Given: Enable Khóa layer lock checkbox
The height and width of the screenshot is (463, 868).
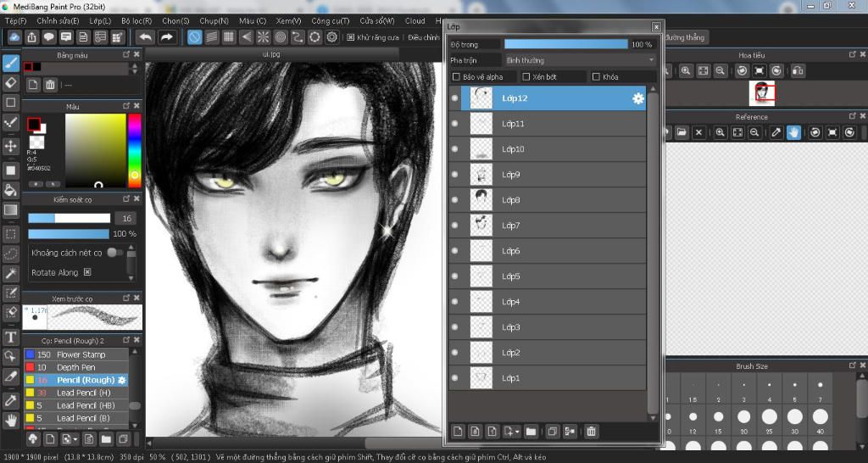Looking at the screenshot, I should [596, 77].
